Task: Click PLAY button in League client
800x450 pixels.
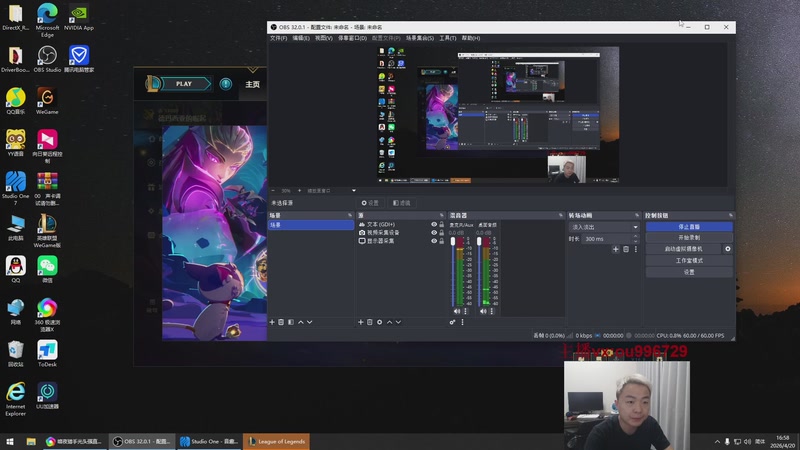Action: tap(186, 84)
